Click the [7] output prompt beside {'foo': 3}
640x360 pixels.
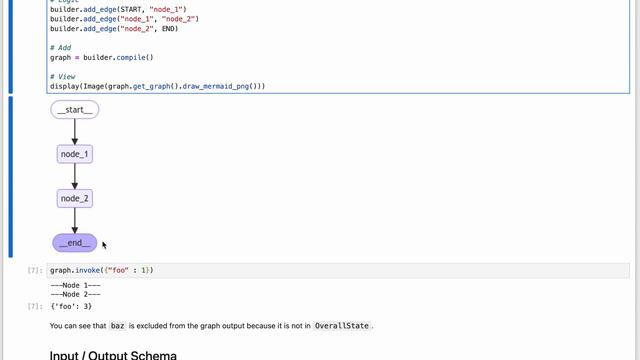click(x=35, y=306)
